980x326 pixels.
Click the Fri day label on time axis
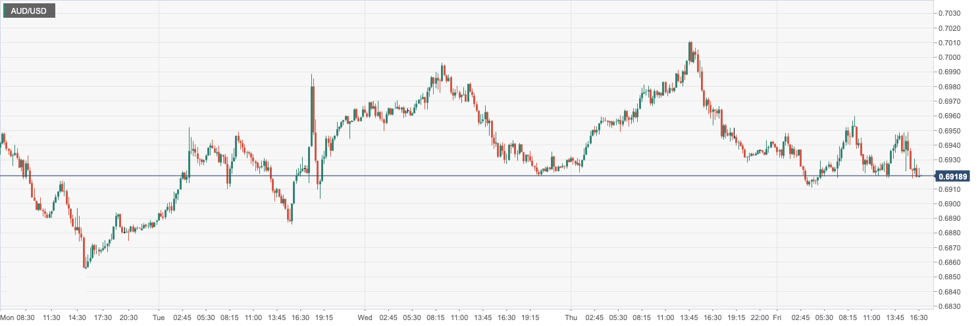click(x=777, y=317)
